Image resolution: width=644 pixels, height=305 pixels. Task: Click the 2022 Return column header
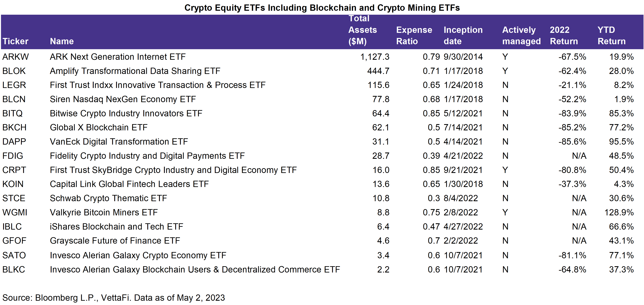click(564, 35)
